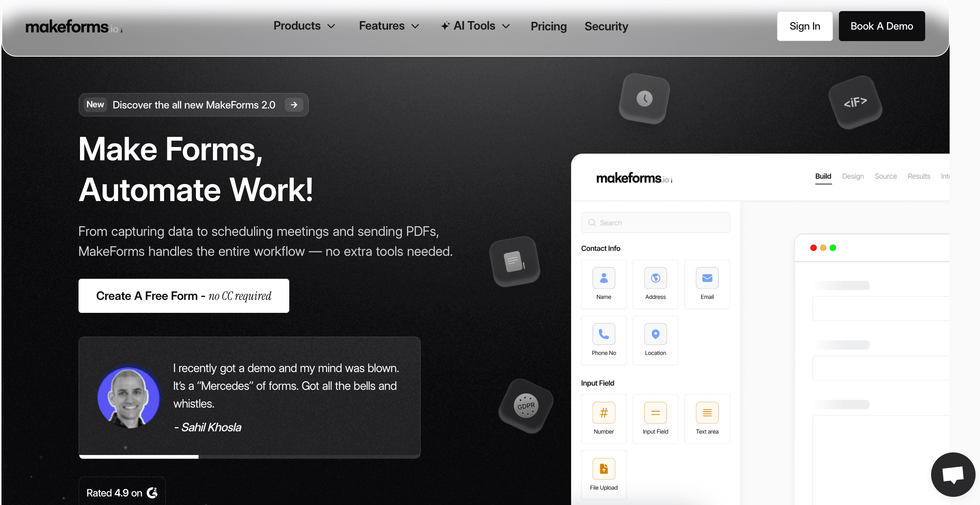Click the G2 rating logo

(152, 492)
